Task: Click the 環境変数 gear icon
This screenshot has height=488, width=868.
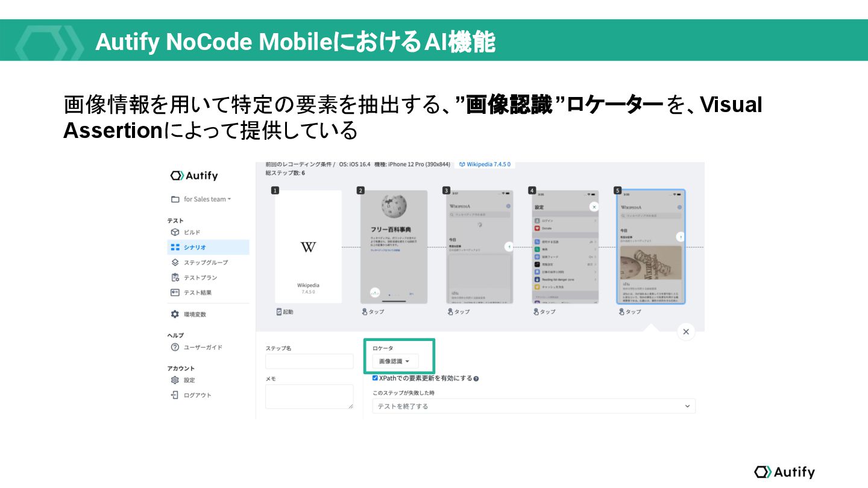Action: pyautogui.click(x=175, y=314)
